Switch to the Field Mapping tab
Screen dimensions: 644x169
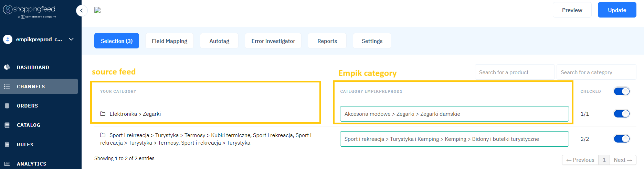tap(169, 41)
